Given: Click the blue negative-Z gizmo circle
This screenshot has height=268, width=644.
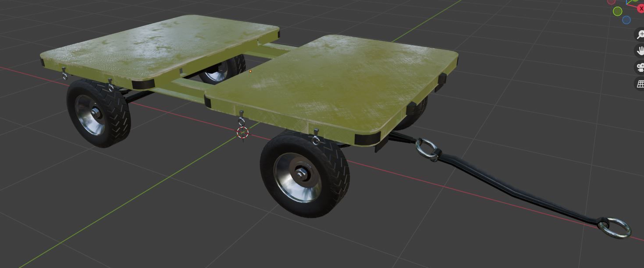Looking at the screenshot, I should (x=626, y=20).
